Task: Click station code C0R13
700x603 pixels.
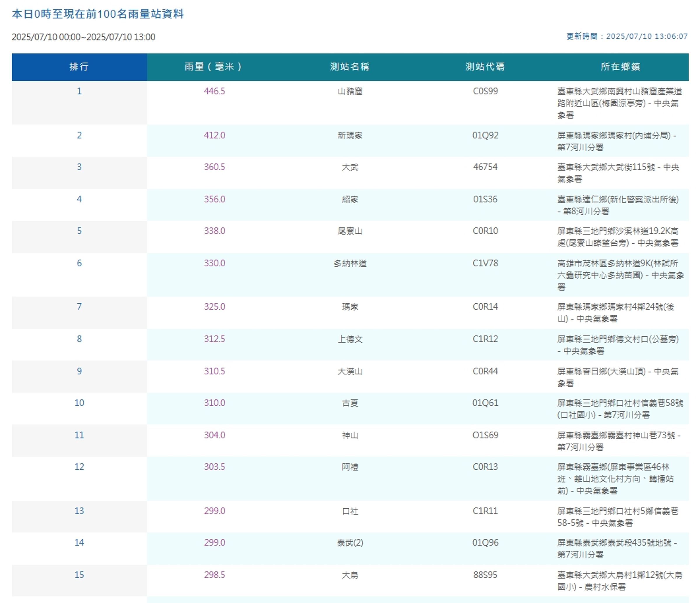Action: click(x=485, y=467)
